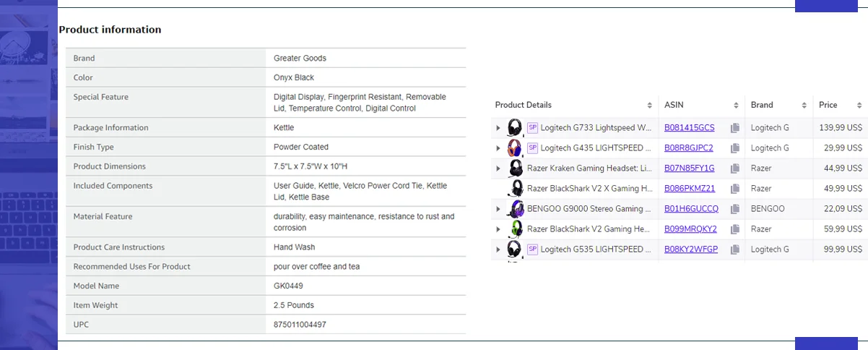Click the SP badge on Logitech G535
The image size is (868, 350).
click(532, 249)
